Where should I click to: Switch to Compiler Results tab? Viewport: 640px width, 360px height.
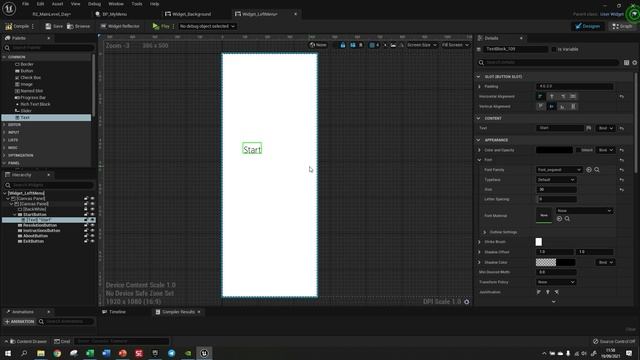[x=178, y=312]
